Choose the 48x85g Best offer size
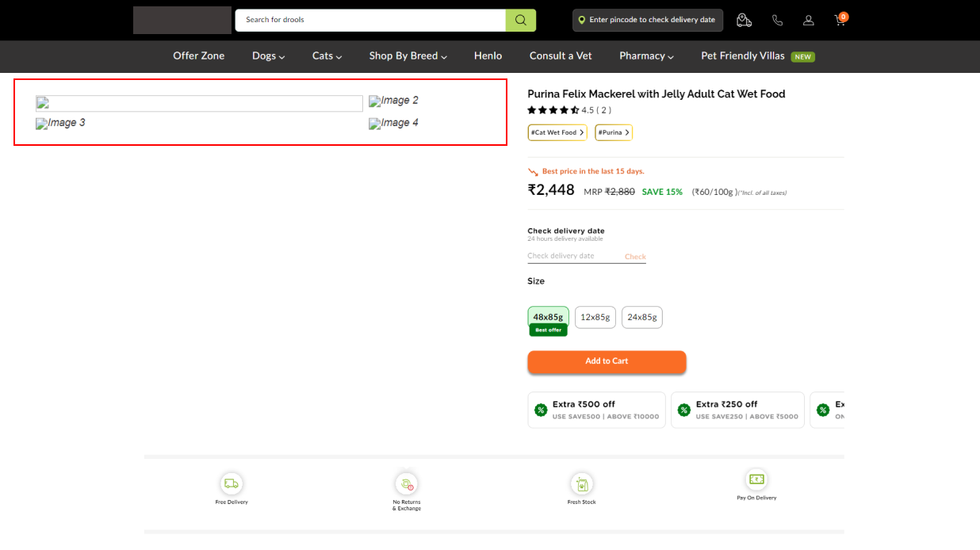 (x=548, y=315)
